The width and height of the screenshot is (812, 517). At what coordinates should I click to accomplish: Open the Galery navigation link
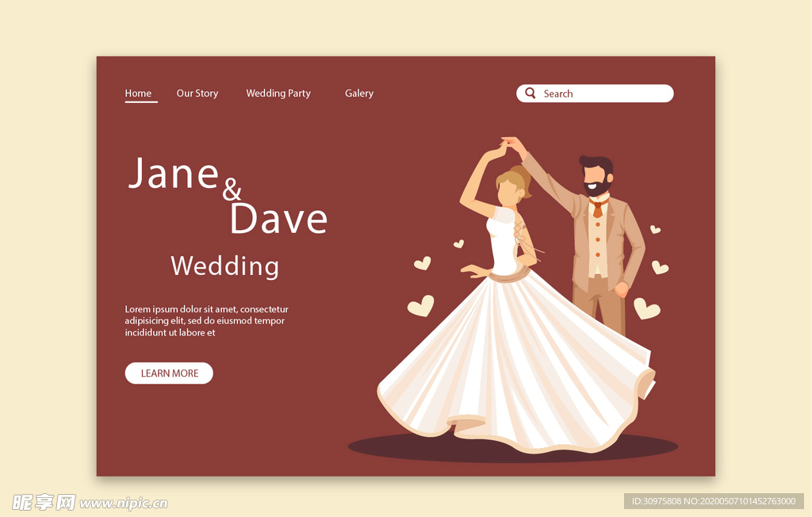(x=359, y=94)
